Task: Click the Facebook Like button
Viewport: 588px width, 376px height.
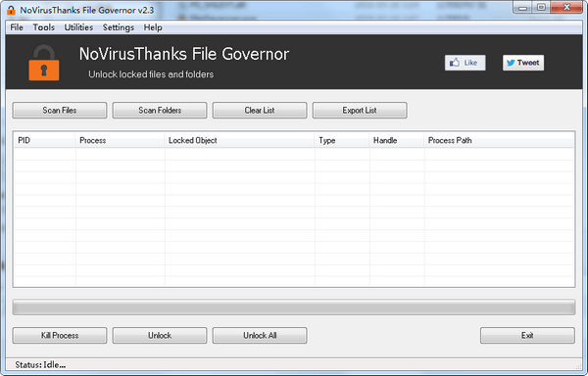Action: (465, 63)
